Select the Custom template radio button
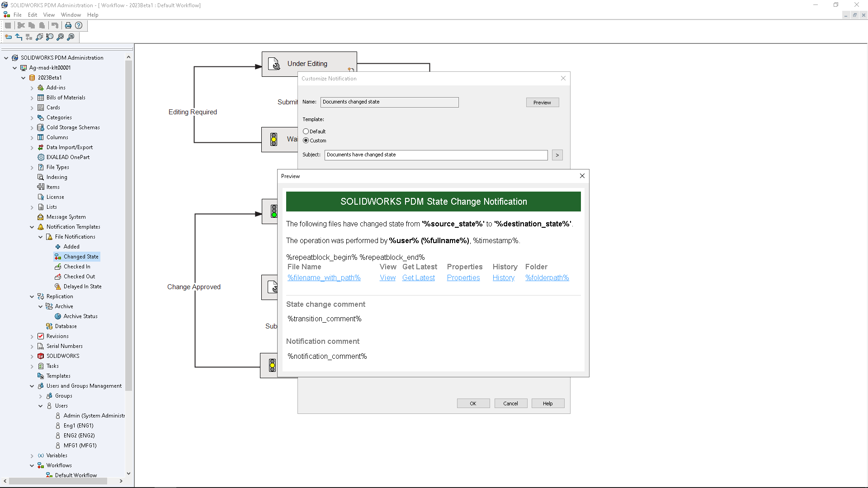 (306, 140)
